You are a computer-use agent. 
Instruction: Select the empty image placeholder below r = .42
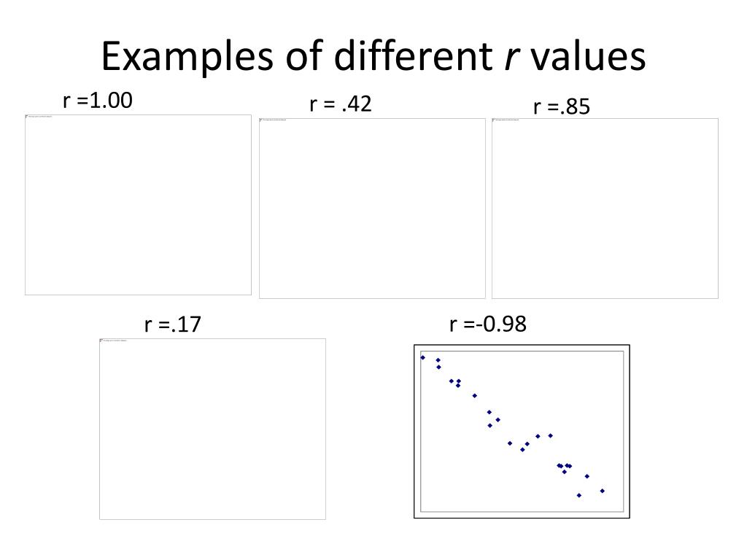coord(372,209)
